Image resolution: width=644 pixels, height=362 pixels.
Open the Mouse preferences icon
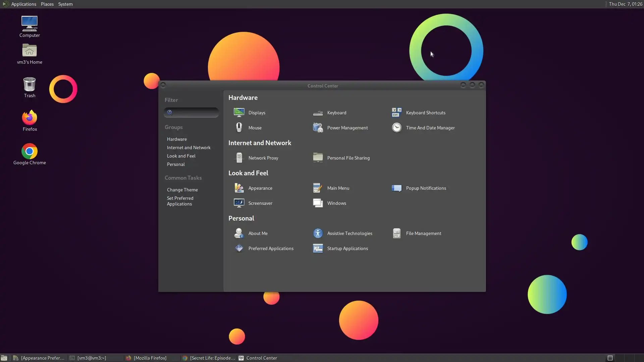click(x=239, y=128)
